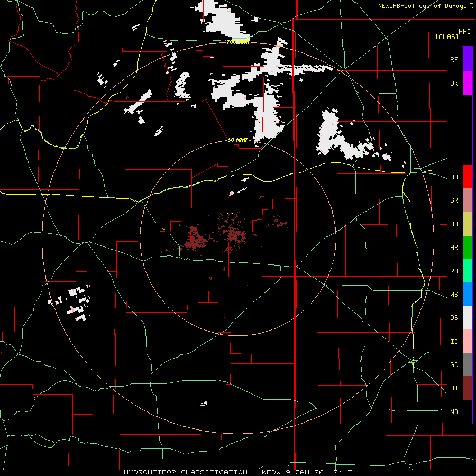Screen dimensions: 476x476
Task: Click the BD yellow legend swatch
Action: tap(467, 224)
